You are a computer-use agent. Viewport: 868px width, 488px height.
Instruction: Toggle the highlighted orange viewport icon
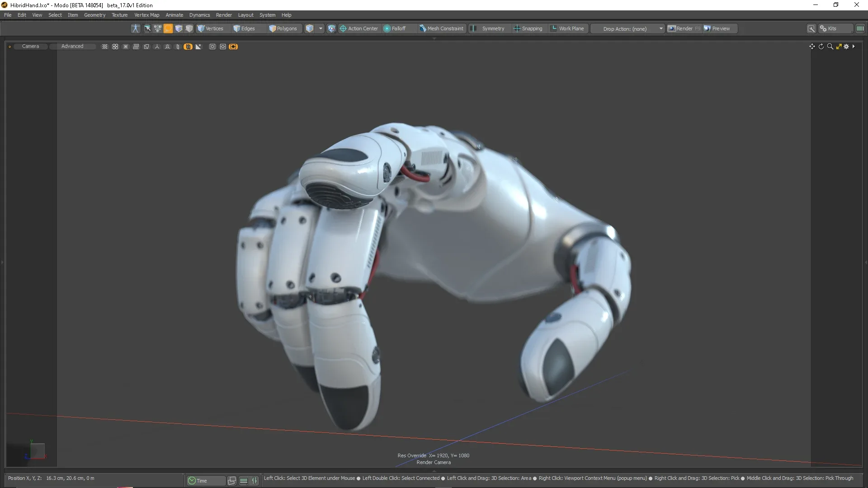188,47
